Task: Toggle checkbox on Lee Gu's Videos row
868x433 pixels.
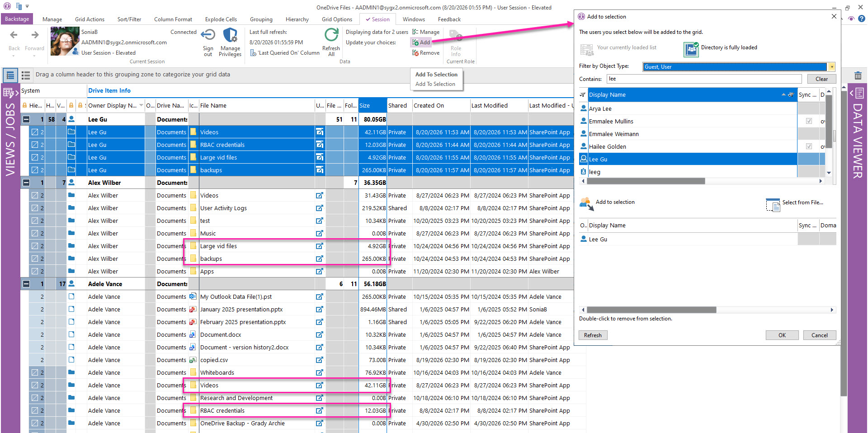Action: [x=35, y=132]
